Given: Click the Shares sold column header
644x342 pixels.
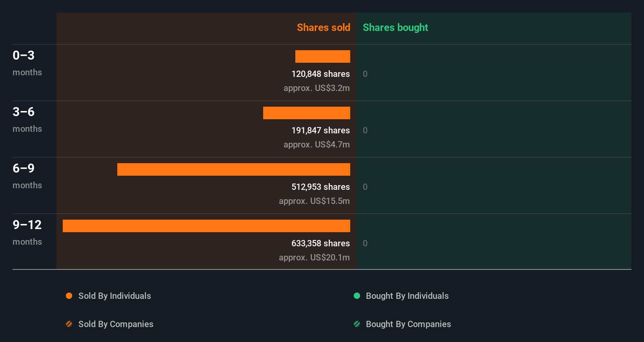Looking at the screenshot, I should click(324, 27).
